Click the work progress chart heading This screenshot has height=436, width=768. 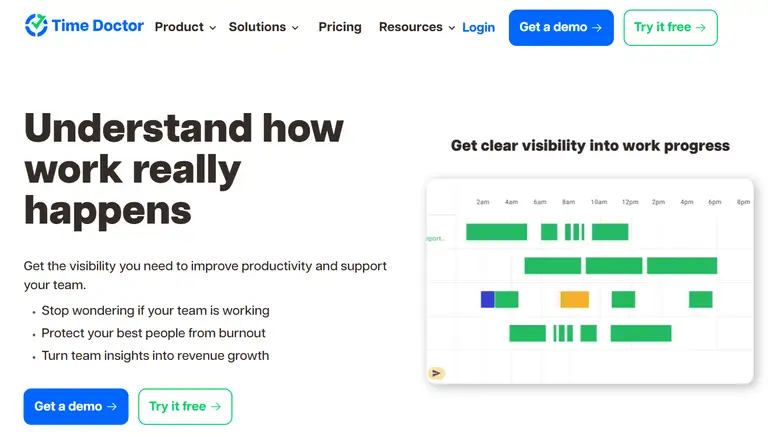point(590,146)
